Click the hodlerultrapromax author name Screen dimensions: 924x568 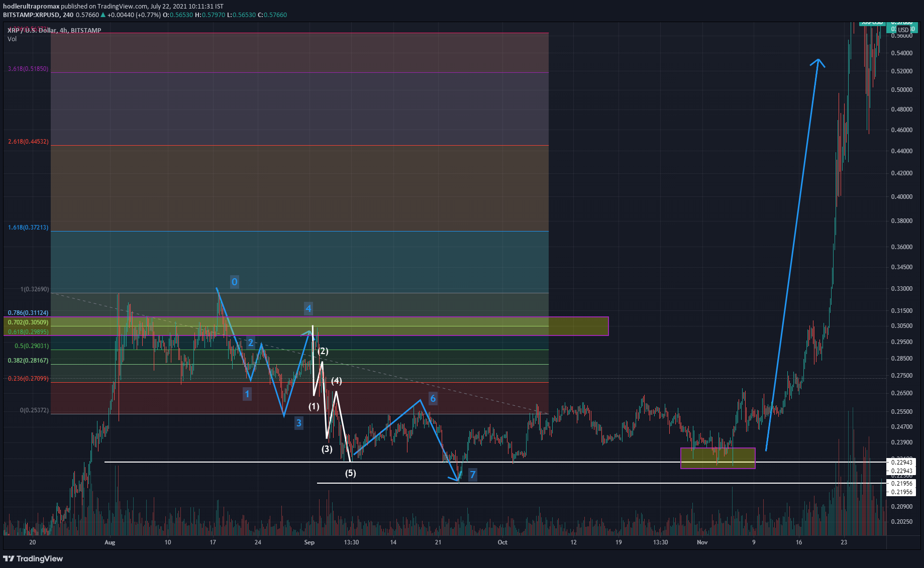click(31, 7)
